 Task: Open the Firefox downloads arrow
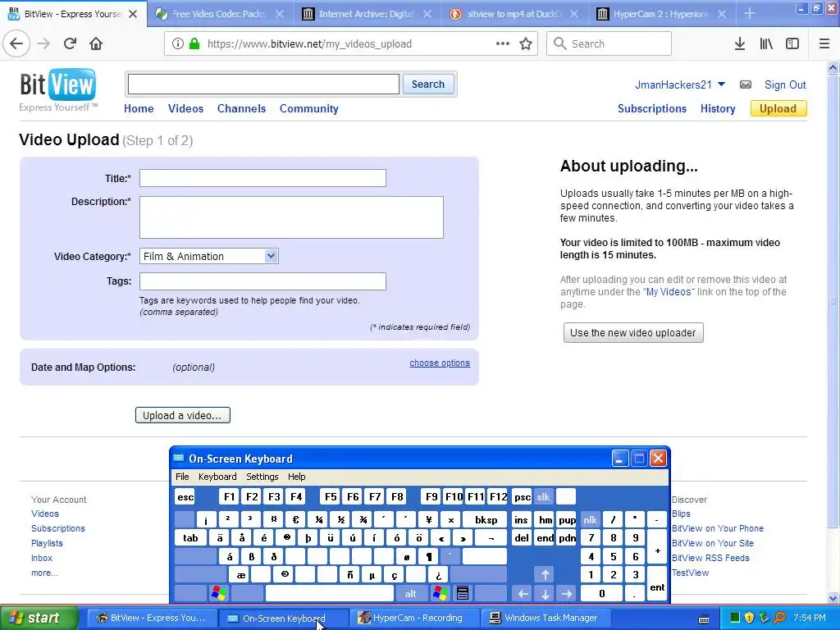click(x=740, y=44)
